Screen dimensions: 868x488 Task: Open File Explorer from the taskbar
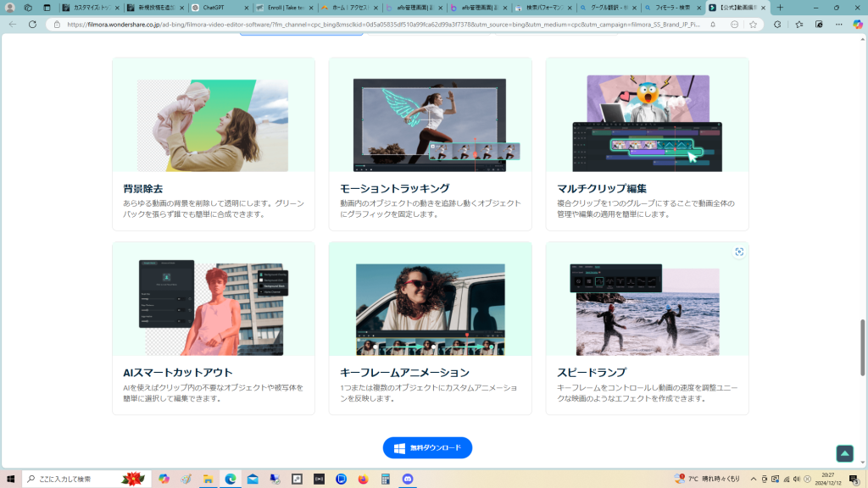pos(208,479)
